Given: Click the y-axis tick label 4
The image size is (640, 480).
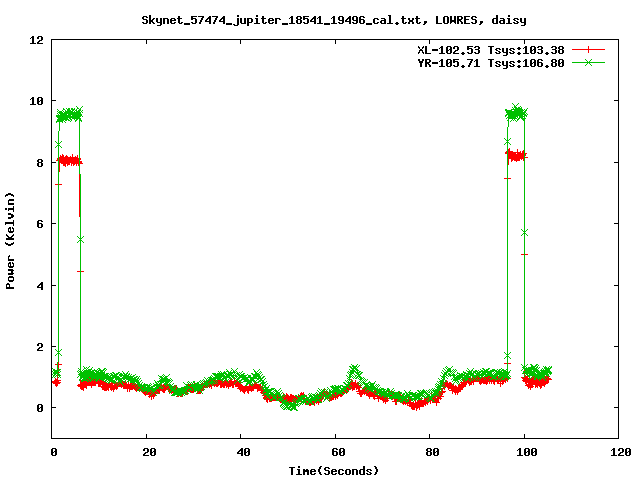Looking at the screenshot, I should [40, 286].
